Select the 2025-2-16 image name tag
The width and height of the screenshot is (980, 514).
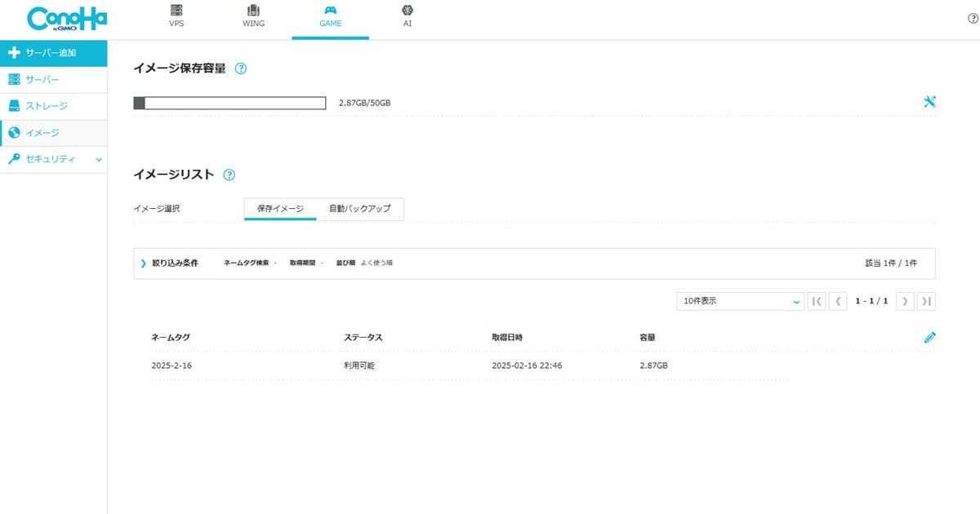coord(171,366)
